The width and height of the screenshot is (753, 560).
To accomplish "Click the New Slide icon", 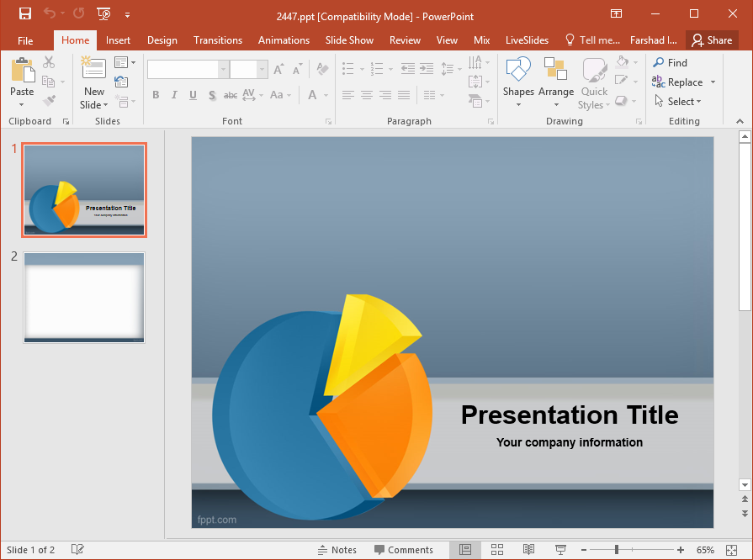I will pos(93,68).
